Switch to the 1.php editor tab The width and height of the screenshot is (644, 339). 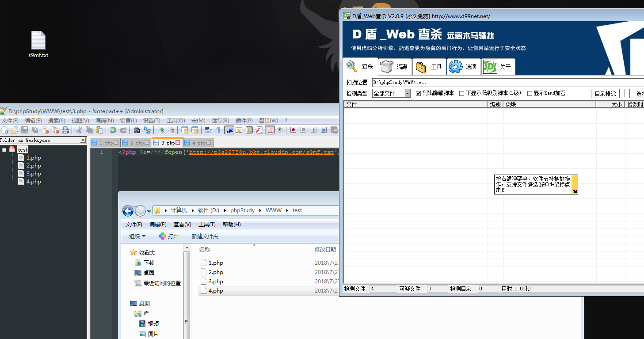coord(106,143)
